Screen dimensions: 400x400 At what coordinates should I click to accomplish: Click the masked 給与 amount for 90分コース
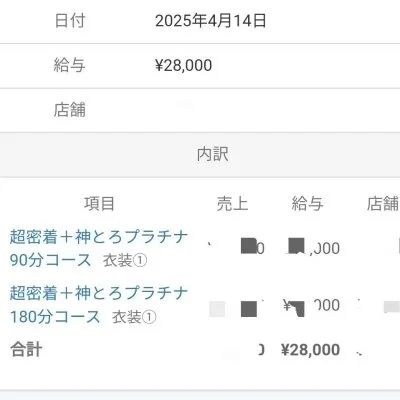(313, 247)
